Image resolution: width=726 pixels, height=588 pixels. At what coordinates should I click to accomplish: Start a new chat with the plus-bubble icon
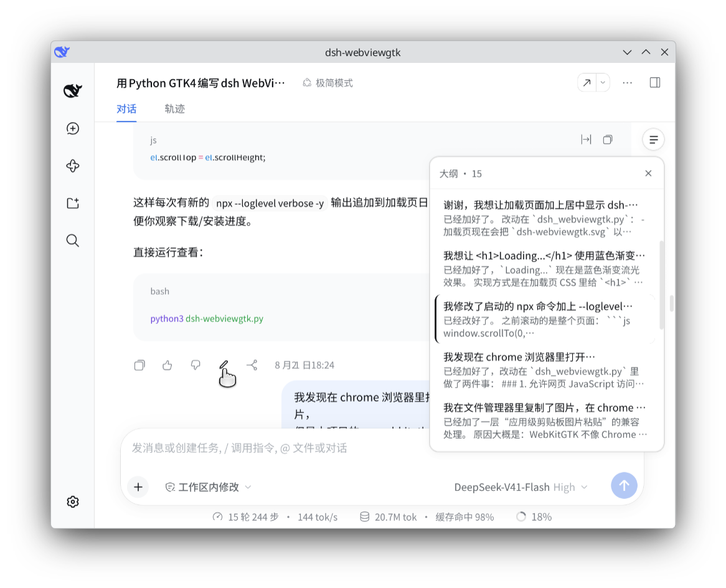(x=73, y=128)
